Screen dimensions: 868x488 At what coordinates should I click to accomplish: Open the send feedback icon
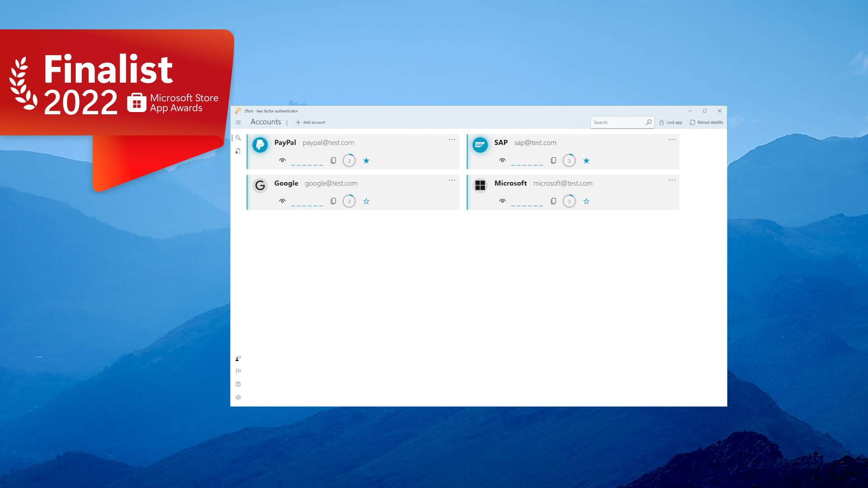238,358
